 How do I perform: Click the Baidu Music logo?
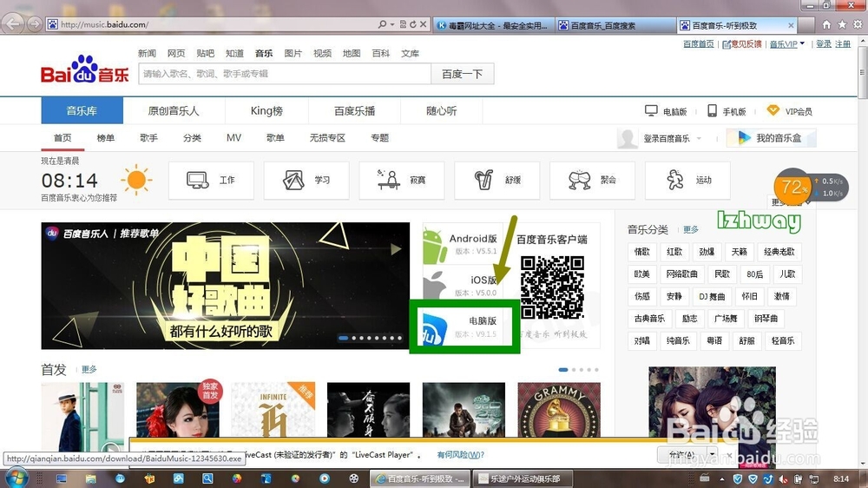85,69
